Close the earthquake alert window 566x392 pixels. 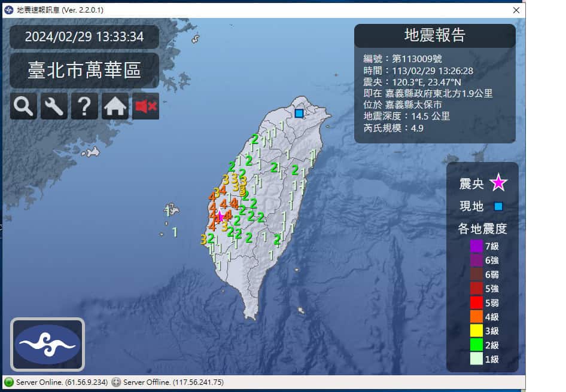click(516, 10)
